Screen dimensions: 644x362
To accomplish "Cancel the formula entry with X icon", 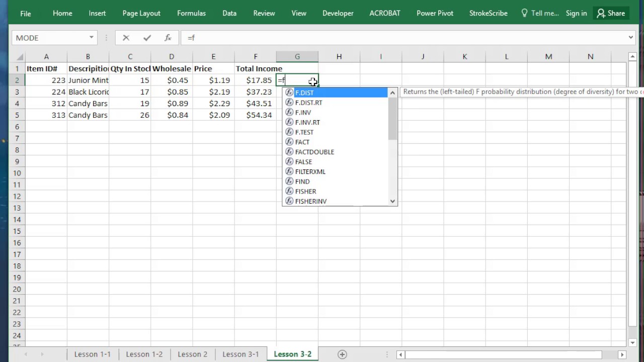I will click(x=126, y=38).
